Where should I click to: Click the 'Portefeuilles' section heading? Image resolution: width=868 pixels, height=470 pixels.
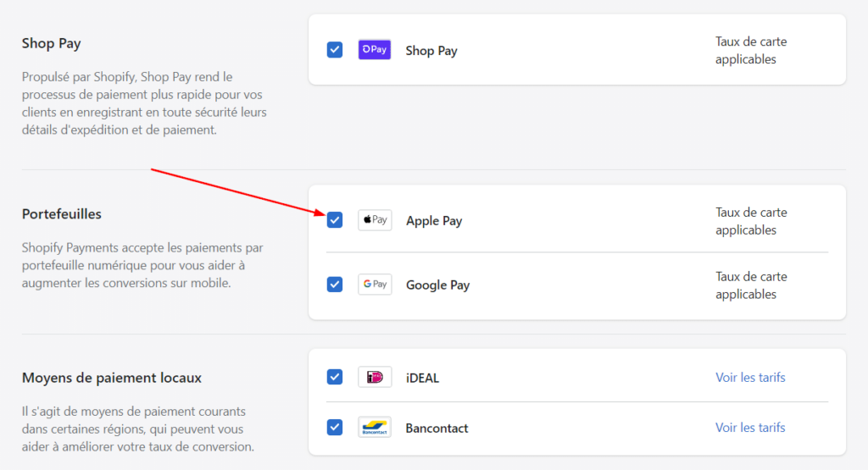(62, 214)
